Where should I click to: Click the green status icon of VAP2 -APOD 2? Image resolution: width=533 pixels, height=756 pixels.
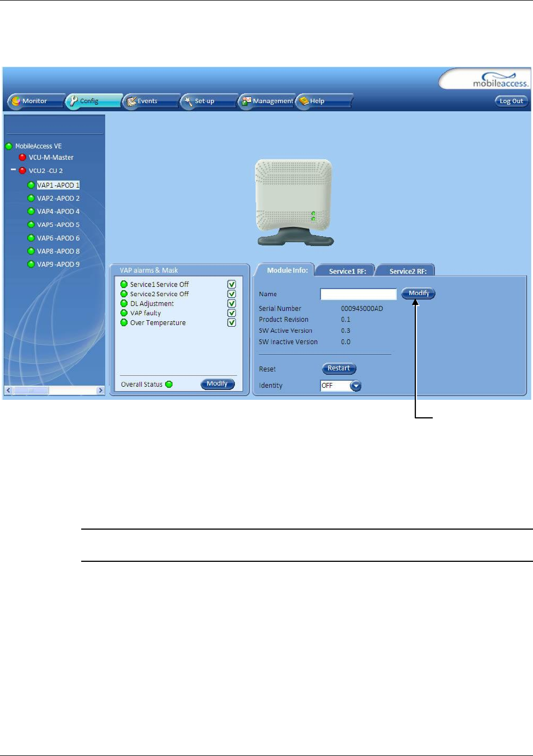point(31,198)
